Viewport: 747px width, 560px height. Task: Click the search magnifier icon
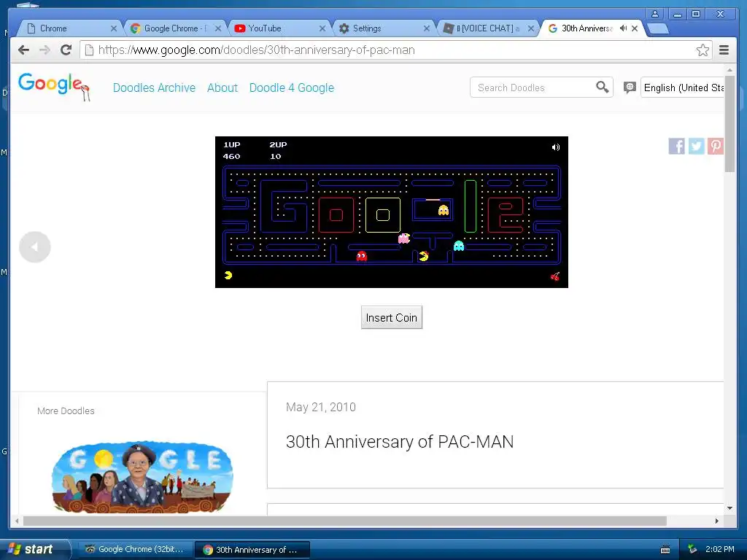pyautogui.click(x=602, y=87)
